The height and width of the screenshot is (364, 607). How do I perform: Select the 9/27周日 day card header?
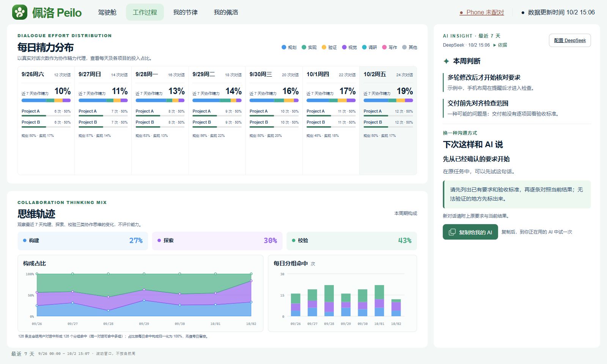[103, 74]
